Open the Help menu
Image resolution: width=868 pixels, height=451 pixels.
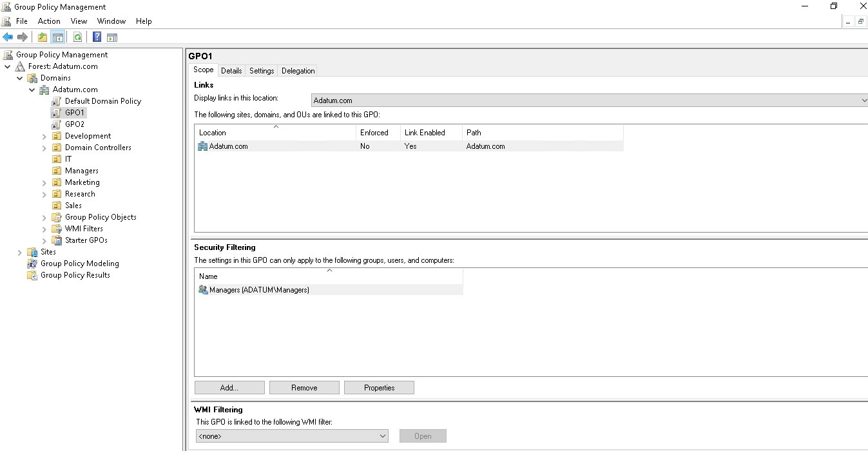144,21
